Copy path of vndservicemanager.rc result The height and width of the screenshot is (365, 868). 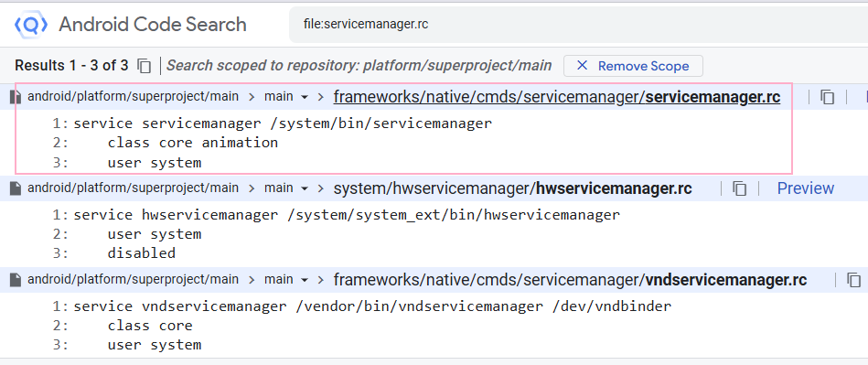coord(854,279)
